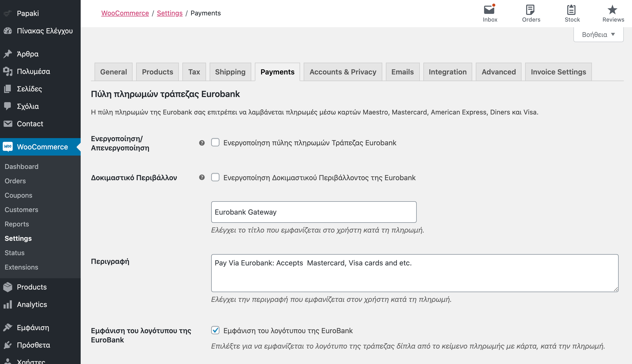This screenshot has width=632, height=364.
Task: Click the Εμφάνιση του λογότυπου της EuroBank checkbox label
Action: (x=288, y=331)
